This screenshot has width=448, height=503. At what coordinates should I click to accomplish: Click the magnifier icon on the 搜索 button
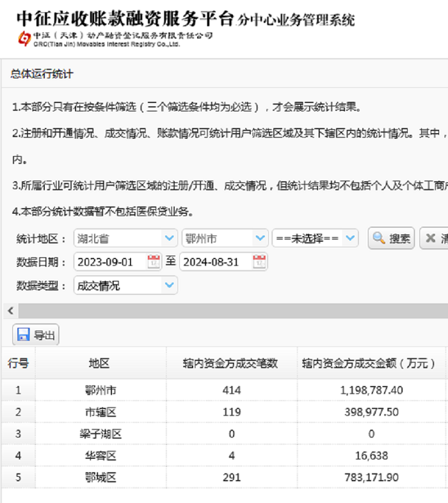pyautogui.click(x=379, y=238)
